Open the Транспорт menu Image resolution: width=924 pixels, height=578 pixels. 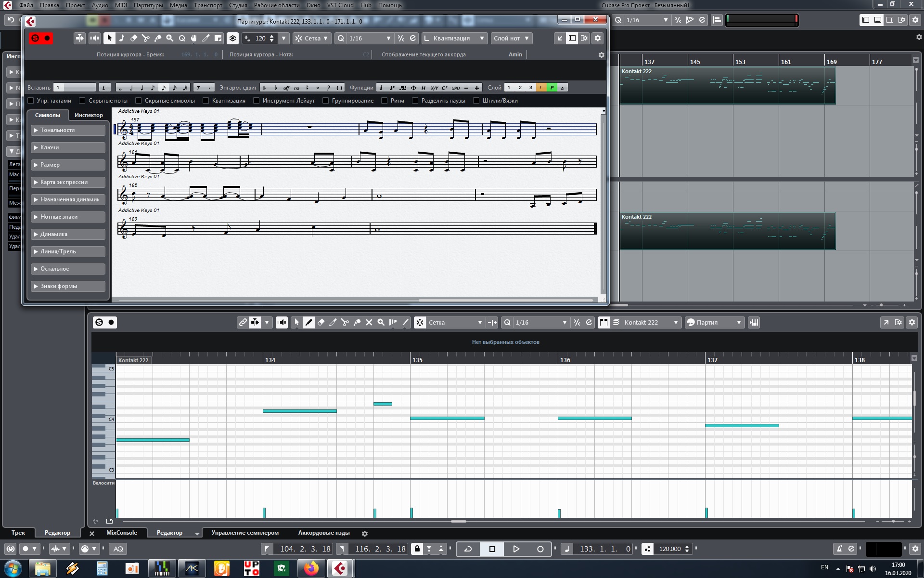click(208, 5)
